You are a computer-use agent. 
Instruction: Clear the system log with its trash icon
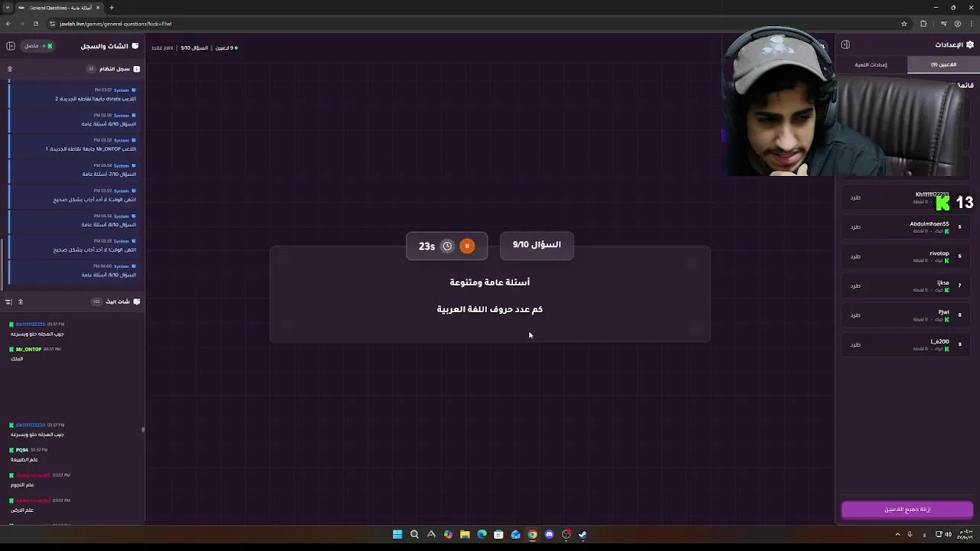tap(9, 69)
